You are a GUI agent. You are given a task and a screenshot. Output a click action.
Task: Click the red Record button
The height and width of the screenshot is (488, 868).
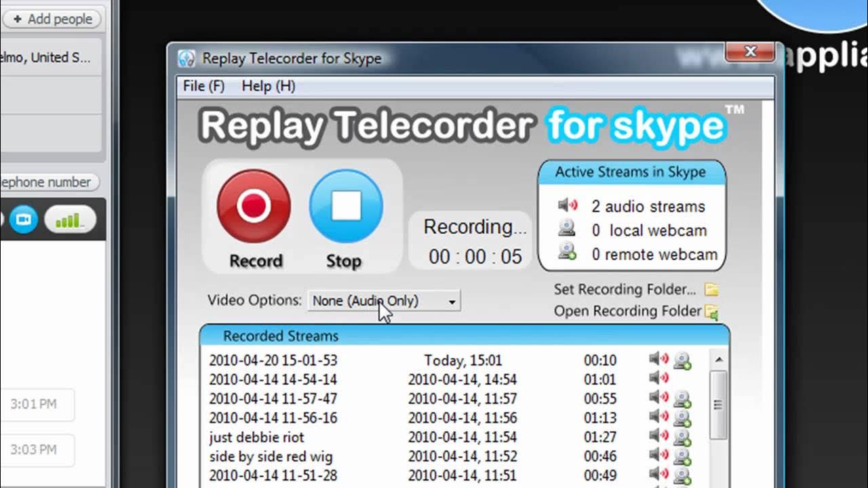254,207
